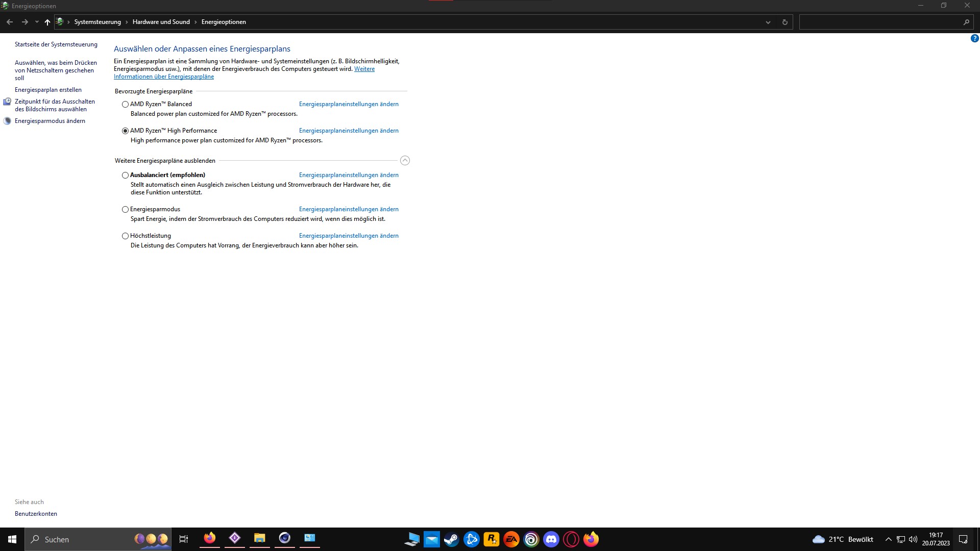Change settings for the Energiesparmodus plan
Viewport: 980px width, 551px height.
[x=349, y=209]
